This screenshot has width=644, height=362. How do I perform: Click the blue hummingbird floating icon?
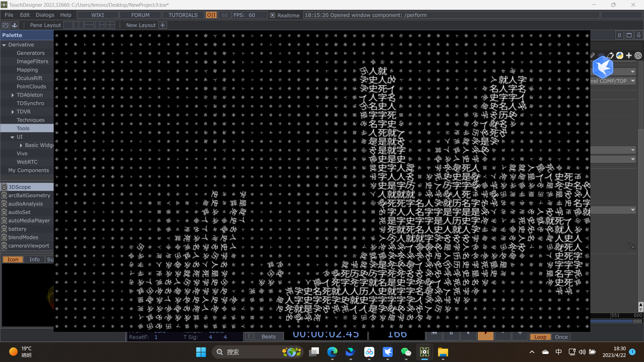(x=603, y=67)
